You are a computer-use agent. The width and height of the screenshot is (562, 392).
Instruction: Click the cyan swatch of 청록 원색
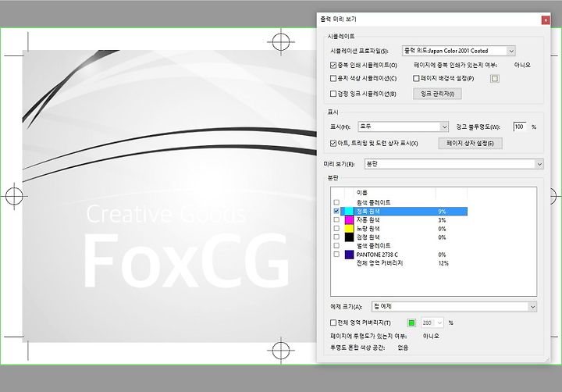tap(349, 212)
